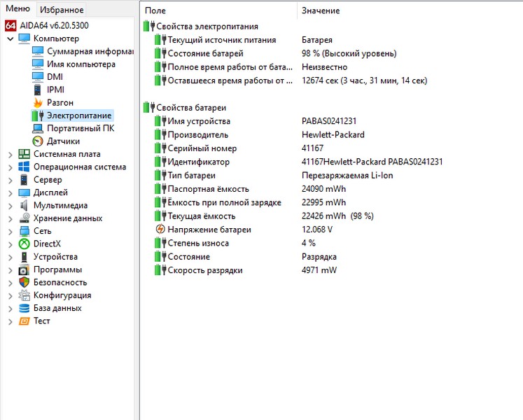Click the DirectX Xbox icon
The image size is (523, 420).
(x=24, y=244)
